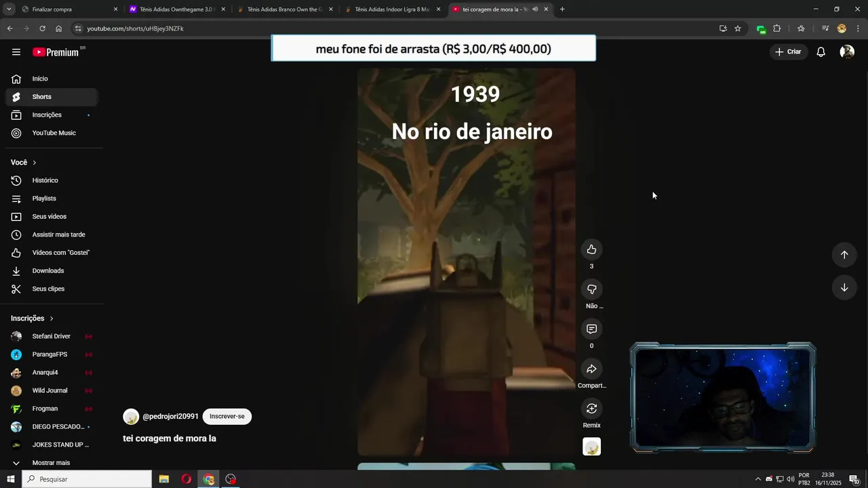Open a new browser tab
The image size is (868, 488).
[562, 9]
